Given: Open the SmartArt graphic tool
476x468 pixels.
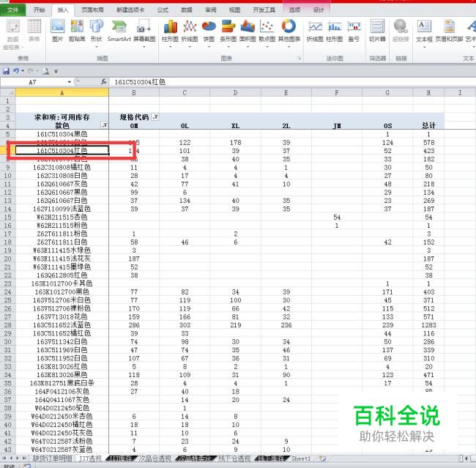Looking at the screenshot, I should click(119, 30).
